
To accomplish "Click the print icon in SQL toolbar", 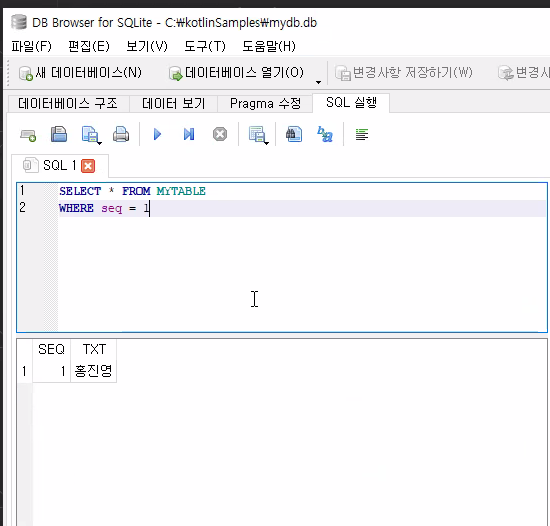I will pyautogui.click(x=121, y=134).
